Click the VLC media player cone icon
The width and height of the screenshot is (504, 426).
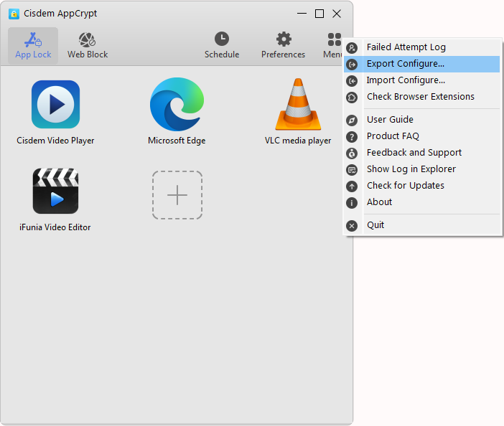pos(298,105)
